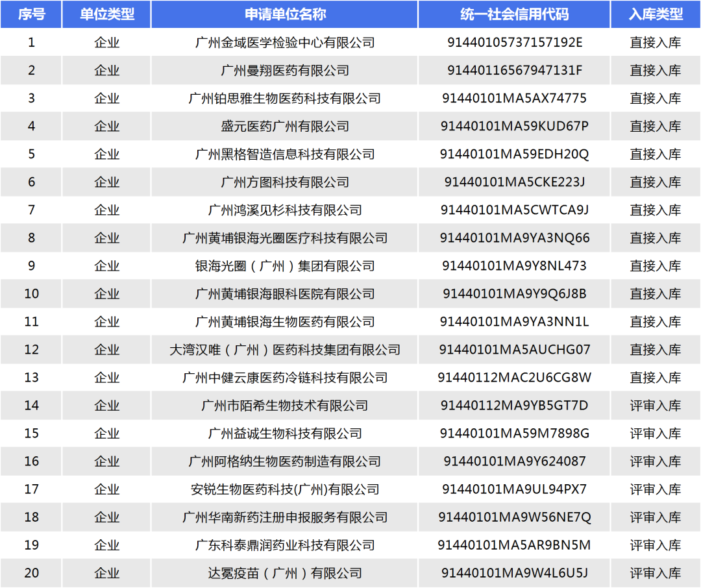Viewport: 701px width, 588px height.
Task: Click 直接入库 in row 1
Action: point(656,42)
